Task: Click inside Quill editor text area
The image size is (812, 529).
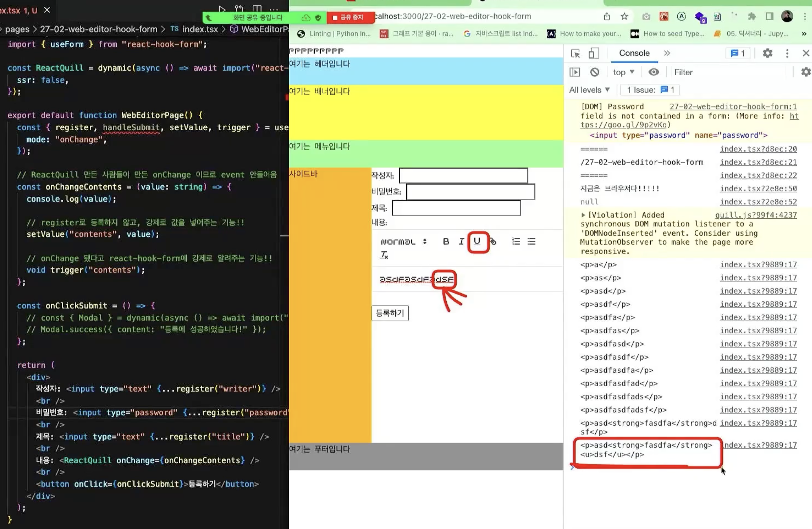Action: [x=467, y=279]
